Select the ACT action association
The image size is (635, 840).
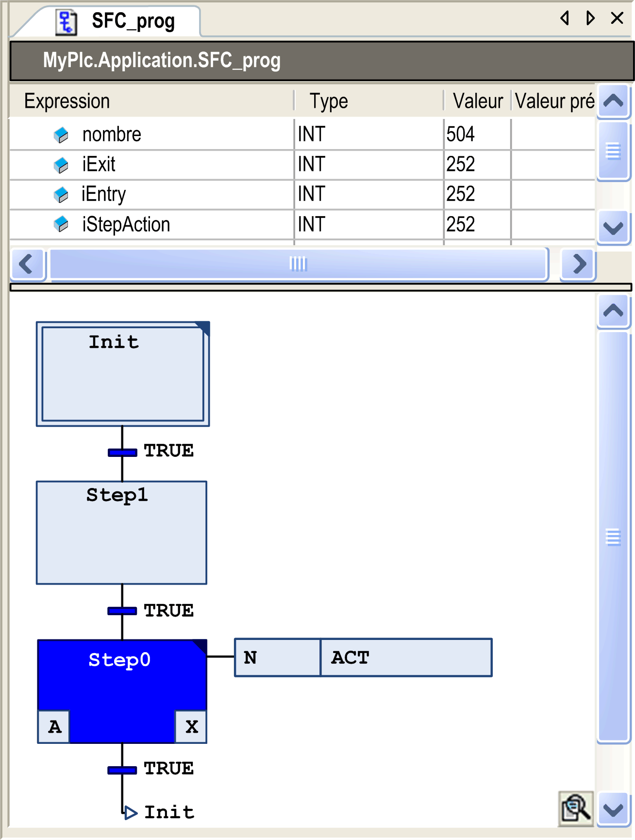tap(406, 657)
